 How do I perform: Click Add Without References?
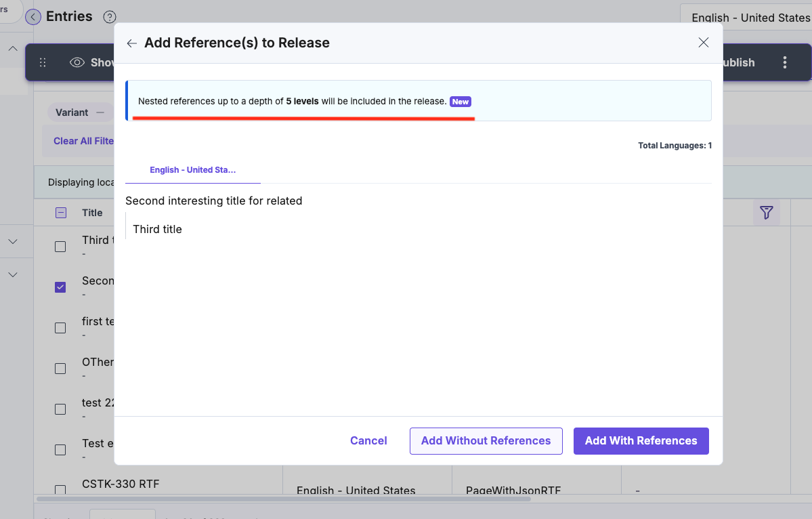(x=486, y=440)
